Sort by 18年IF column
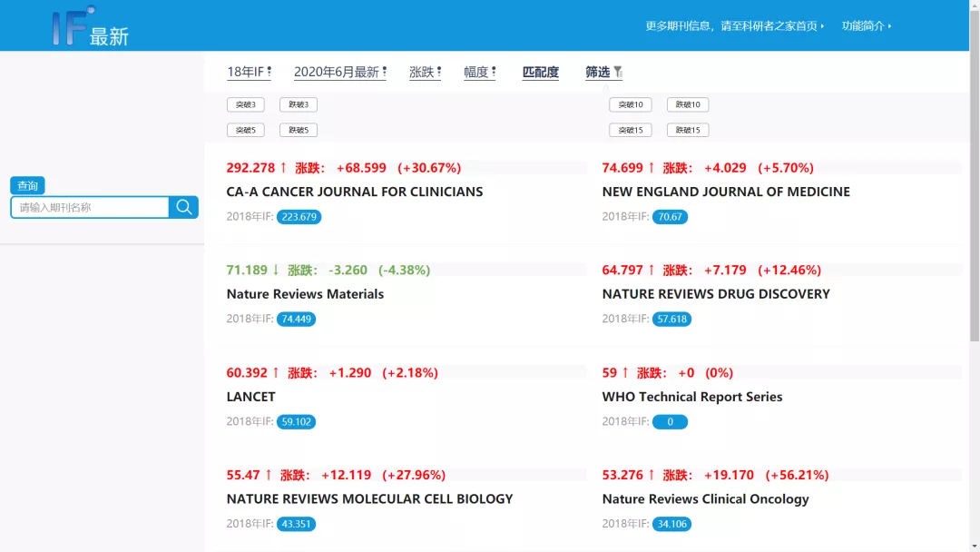This screenshot has height=552, width=980. [249, 72]
